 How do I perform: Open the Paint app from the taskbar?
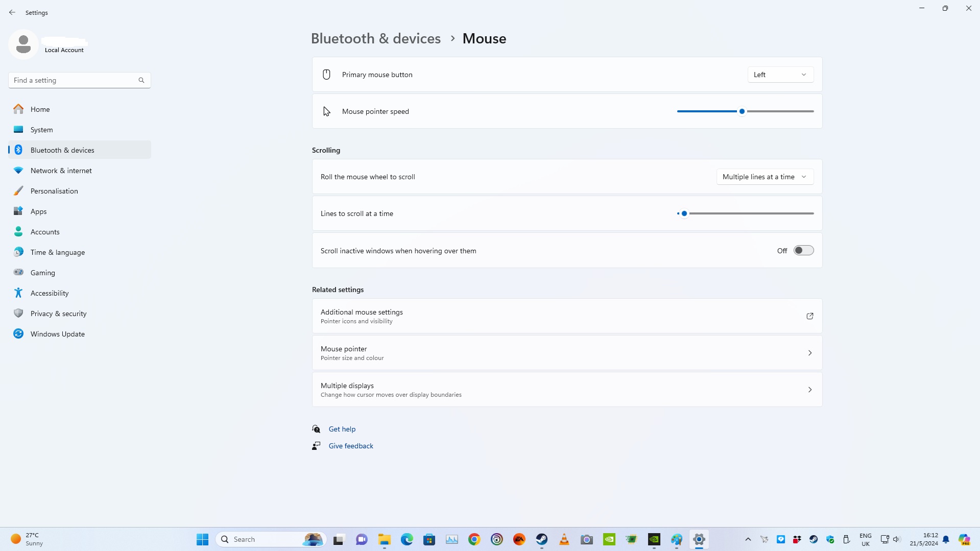(x=677, y=539)
